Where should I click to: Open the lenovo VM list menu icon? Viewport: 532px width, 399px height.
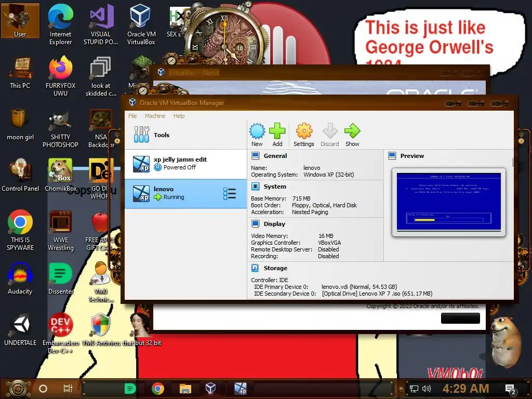pyautogui.click(x=230, y=193)
